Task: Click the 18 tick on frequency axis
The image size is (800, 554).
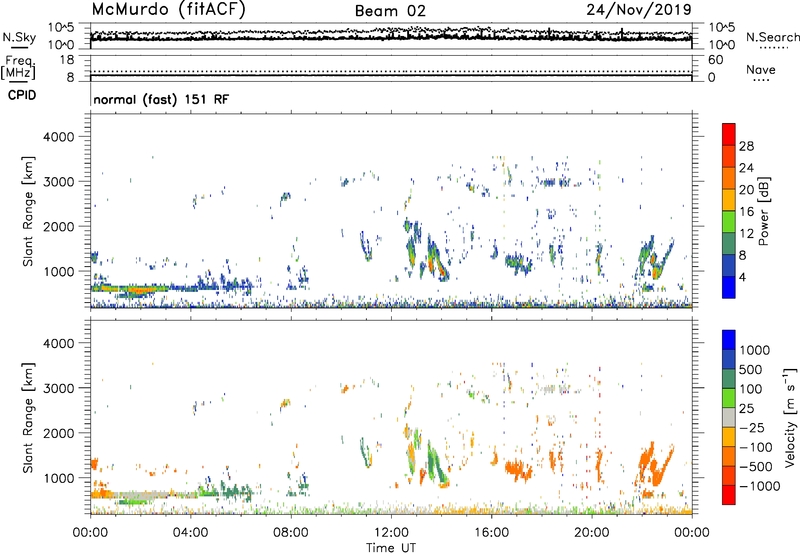Action: [x=67, y=60]
